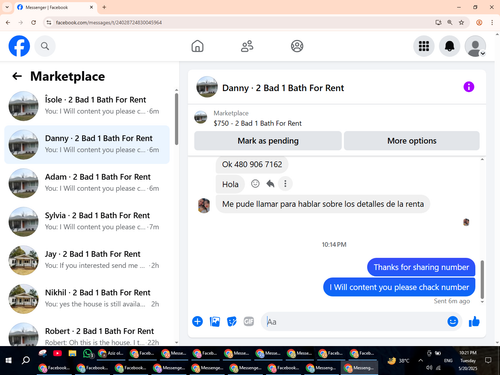Image resolution: width=500 pixels, height=375 pixels.
Task: Click the Danny chat header listing thumbnail
Action: pos(207,87)
